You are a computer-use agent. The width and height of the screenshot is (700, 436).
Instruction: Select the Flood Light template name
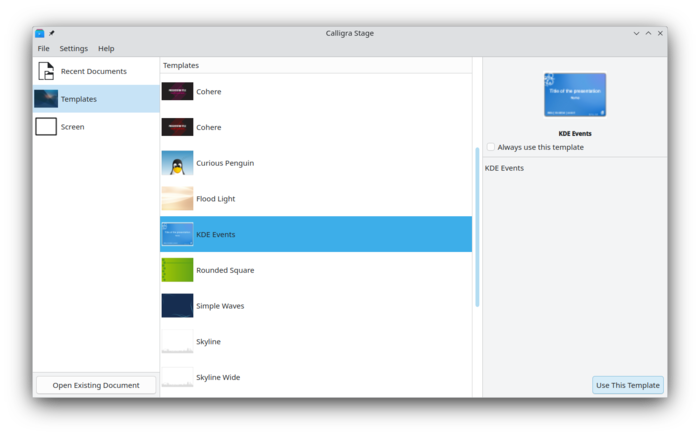click(216, 199)
